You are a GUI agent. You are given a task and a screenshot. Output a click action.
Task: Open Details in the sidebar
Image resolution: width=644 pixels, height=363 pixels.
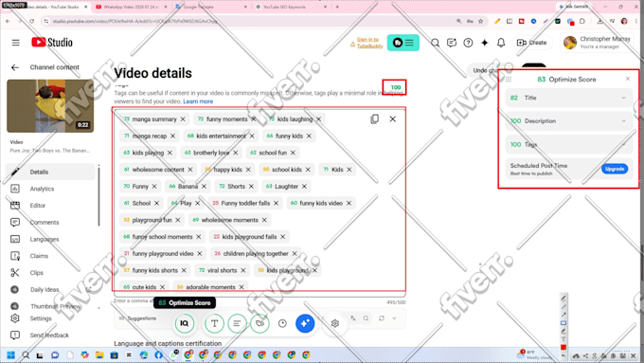(x=51, y=172)
